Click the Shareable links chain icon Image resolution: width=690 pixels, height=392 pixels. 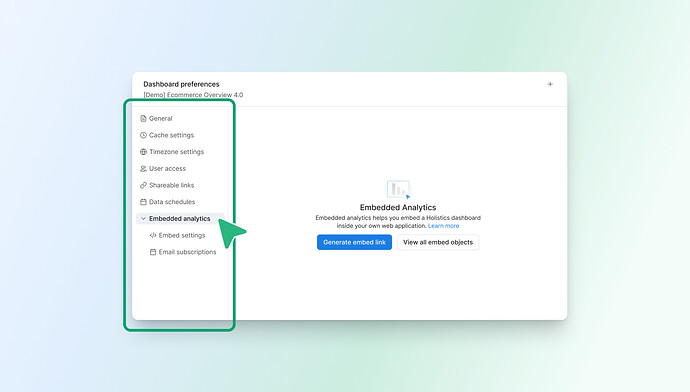tap(143, 185)
